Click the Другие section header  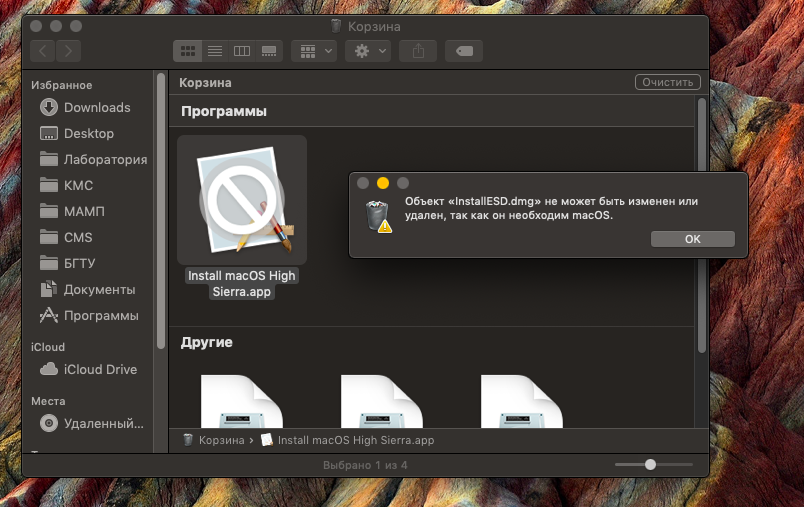[x=207, y=342]
